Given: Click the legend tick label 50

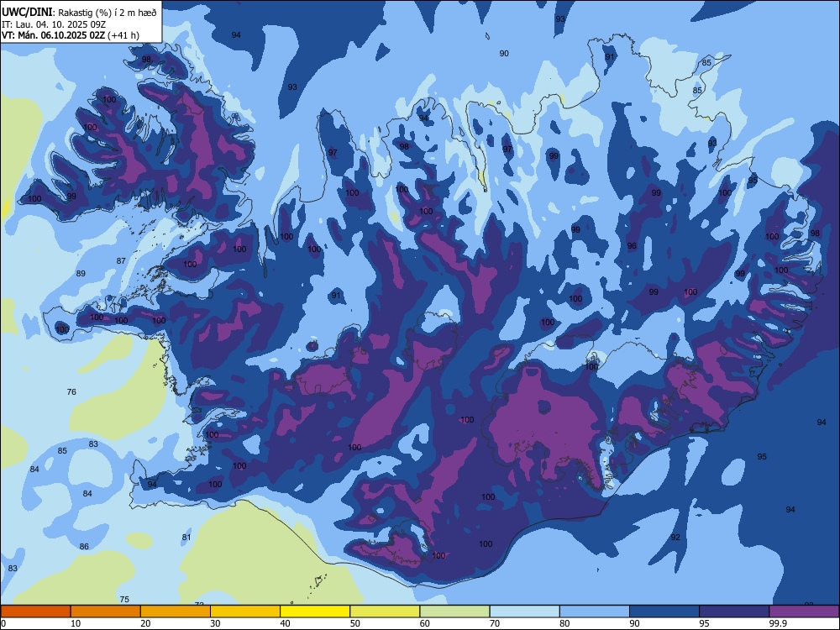Looking at the screenshot, I should coord(355,623).
